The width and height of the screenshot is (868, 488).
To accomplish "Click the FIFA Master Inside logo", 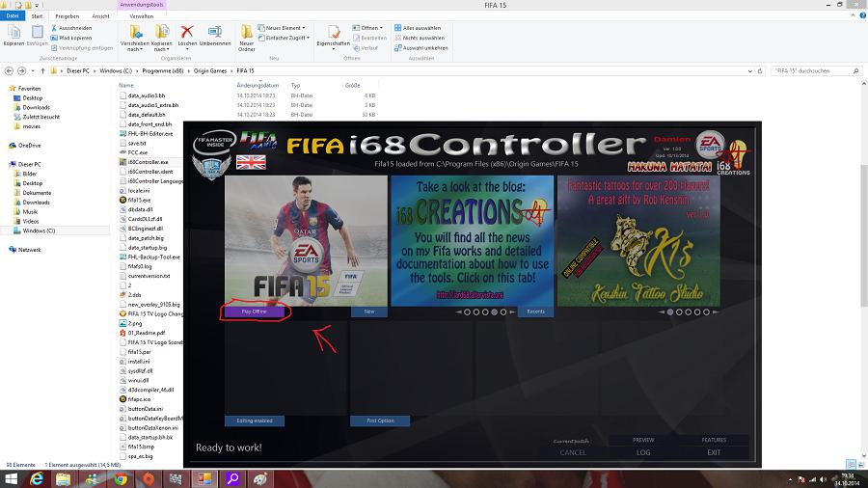I will [214, 143].
